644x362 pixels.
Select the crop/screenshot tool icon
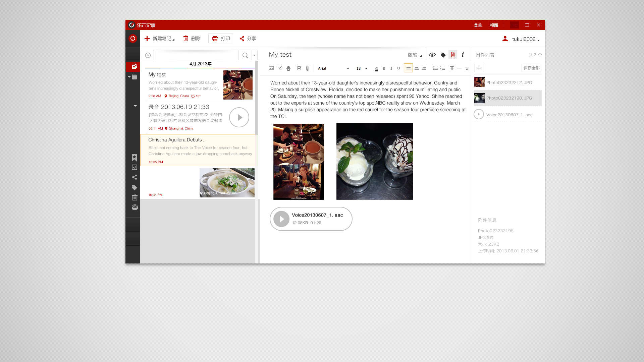pyautogui.click(x=280, y=68)
